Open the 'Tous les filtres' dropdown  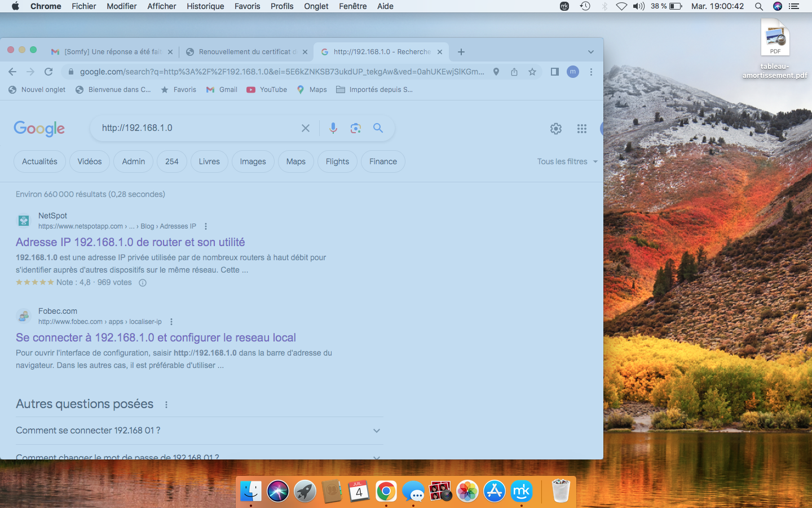pyautogui.click(x=567, y=161)
